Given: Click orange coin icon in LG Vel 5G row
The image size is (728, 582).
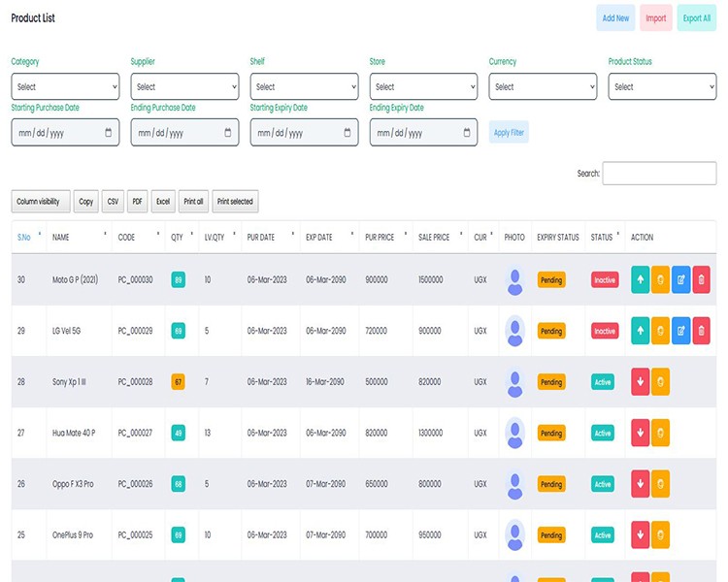Looking at the screenshot, I should point(660,331).
